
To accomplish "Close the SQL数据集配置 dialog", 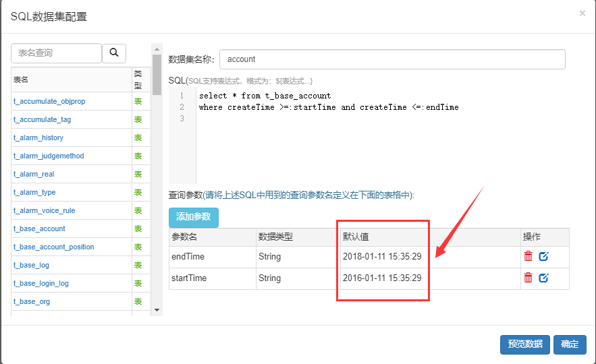I will pos(582,13).
